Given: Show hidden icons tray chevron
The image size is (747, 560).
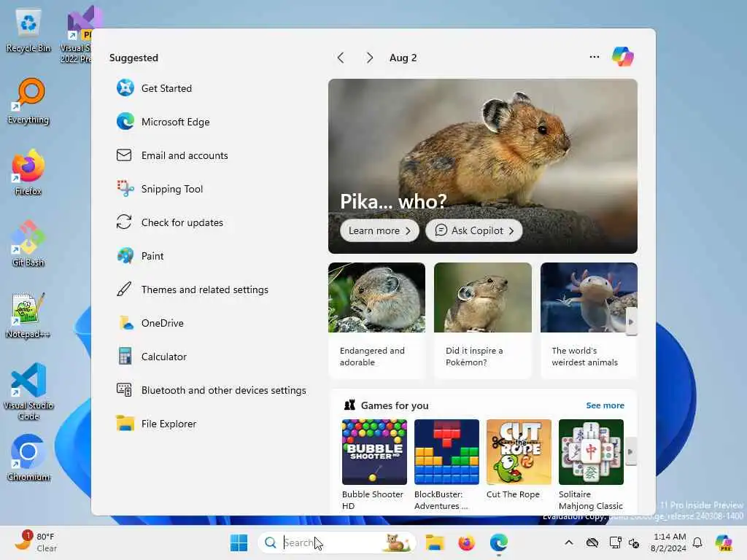Looking at the screenshot, I should coord(569,542).
